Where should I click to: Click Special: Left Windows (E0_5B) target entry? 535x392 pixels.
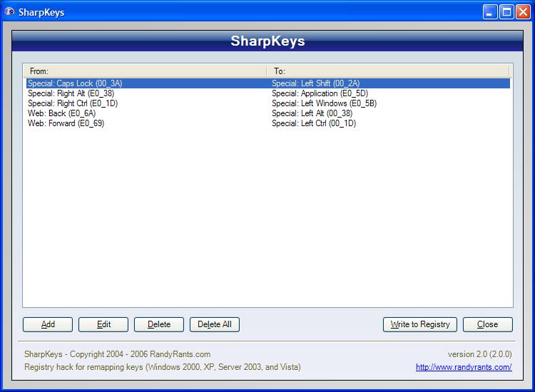(324, 103)
